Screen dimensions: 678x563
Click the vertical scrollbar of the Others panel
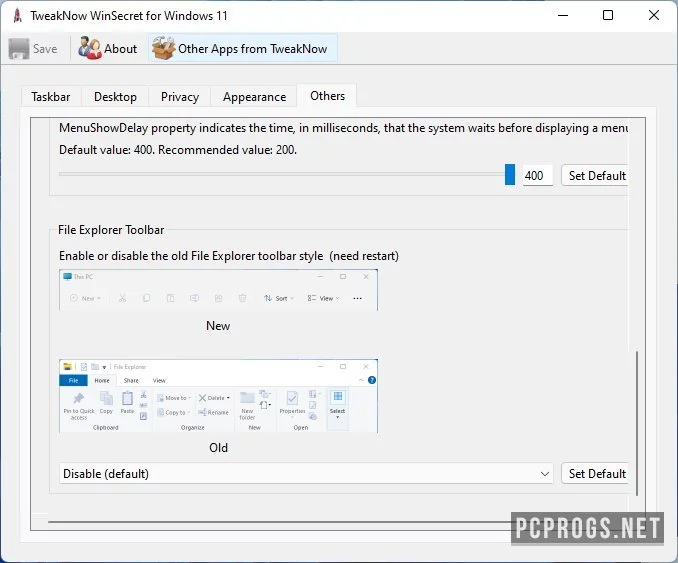pyautogui.click(x=637, y=423)
